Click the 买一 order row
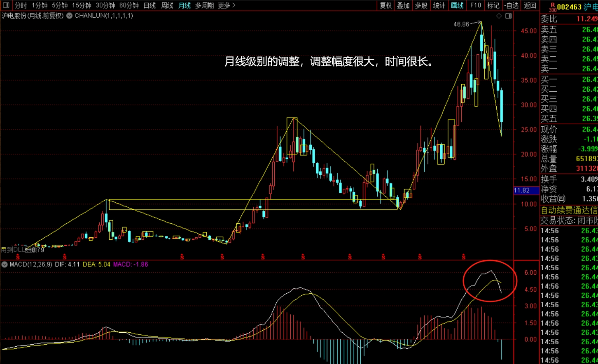The height and width of the screenshot is (364, 598). [x=569, y=79]
